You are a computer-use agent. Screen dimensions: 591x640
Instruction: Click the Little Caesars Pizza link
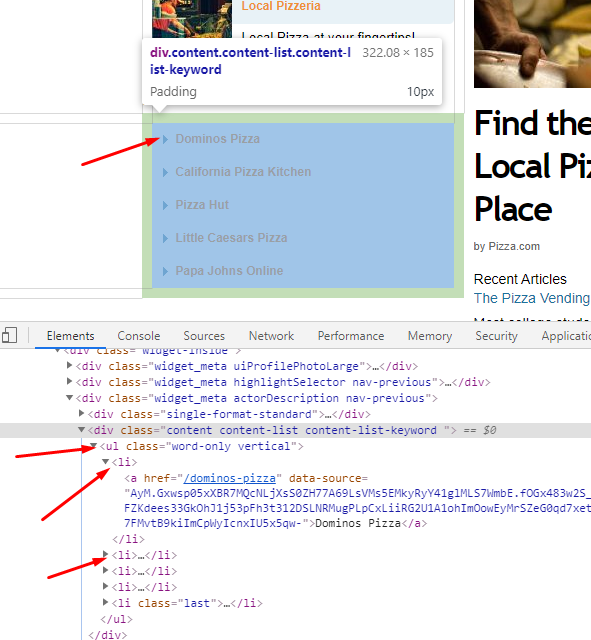click(231, 238)
